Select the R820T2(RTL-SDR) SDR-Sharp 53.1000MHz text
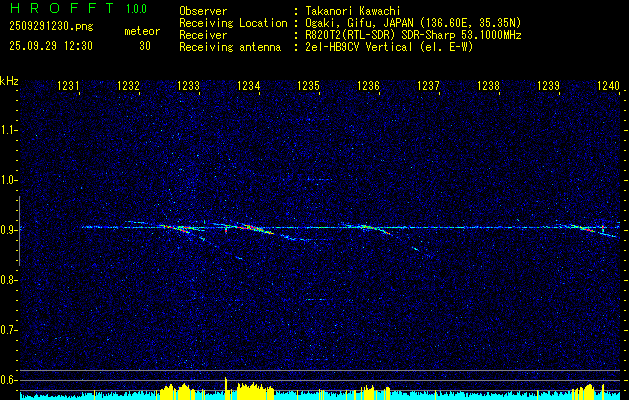This screenshot has height=400, width=629. [x=413, y=35]
